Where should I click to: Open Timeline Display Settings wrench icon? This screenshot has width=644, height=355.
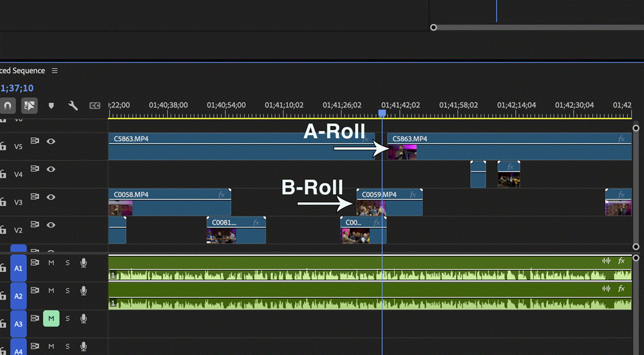tap(73, 105)
